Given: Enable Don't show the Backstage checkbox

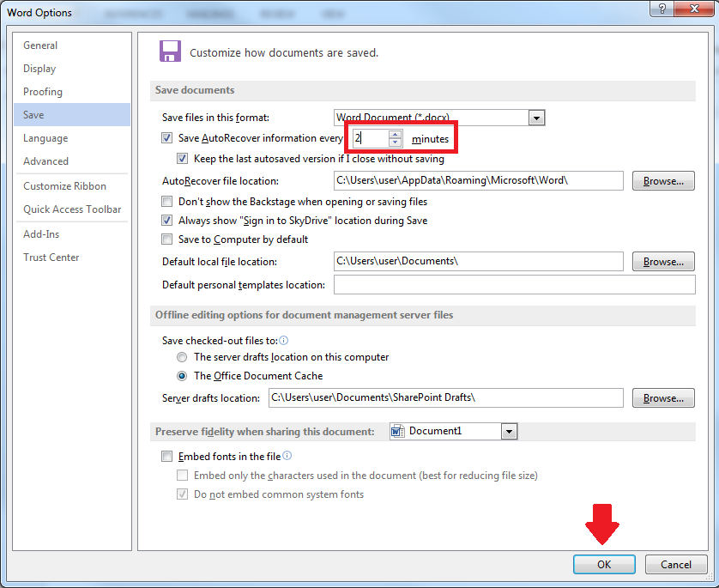Looking at the screenshot, I should 167,202.
